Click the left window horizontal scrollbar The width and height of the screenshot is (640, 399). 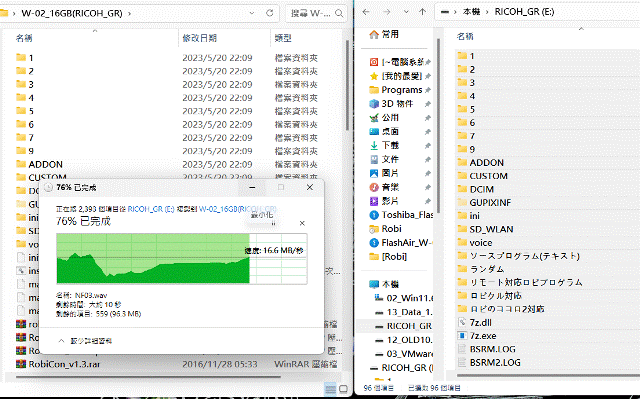[x=149, y=377]
